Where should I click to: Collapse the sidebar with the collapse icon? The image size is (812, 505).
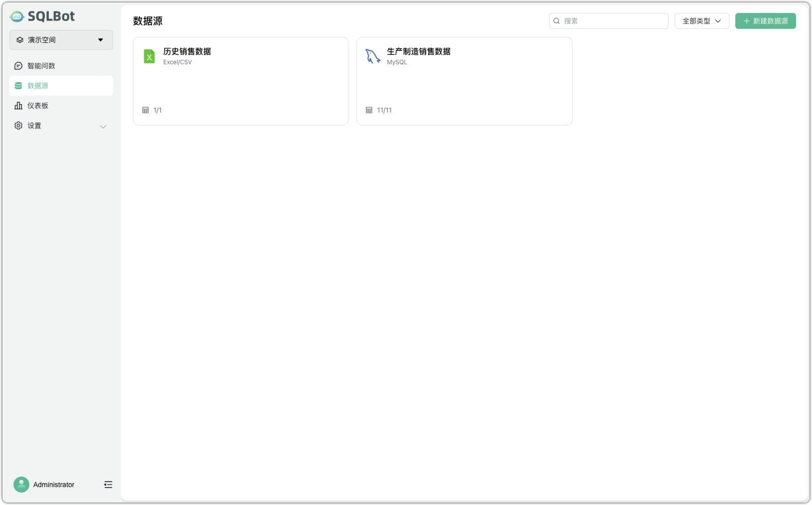click(108, 484)
